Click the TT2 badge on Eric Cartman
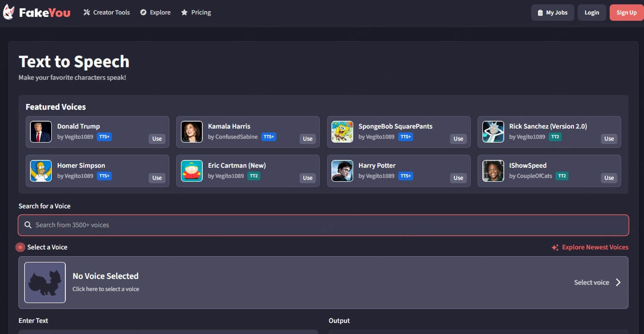The height and width of the screenshot is (334, 644). point(254,176)
